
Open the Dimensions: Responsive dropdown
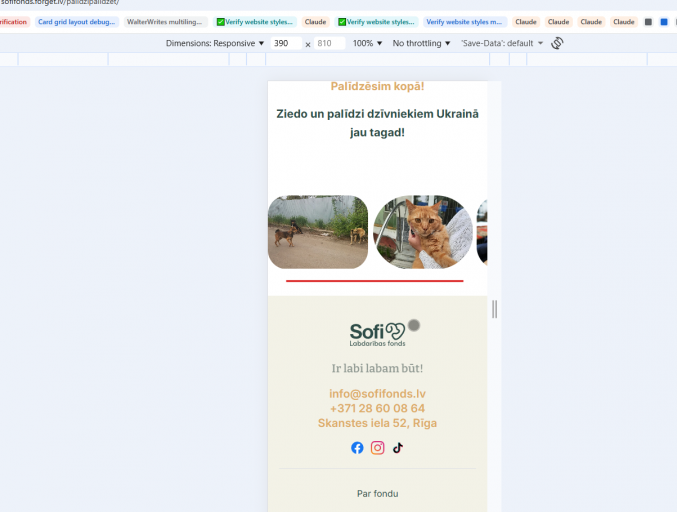215,43
